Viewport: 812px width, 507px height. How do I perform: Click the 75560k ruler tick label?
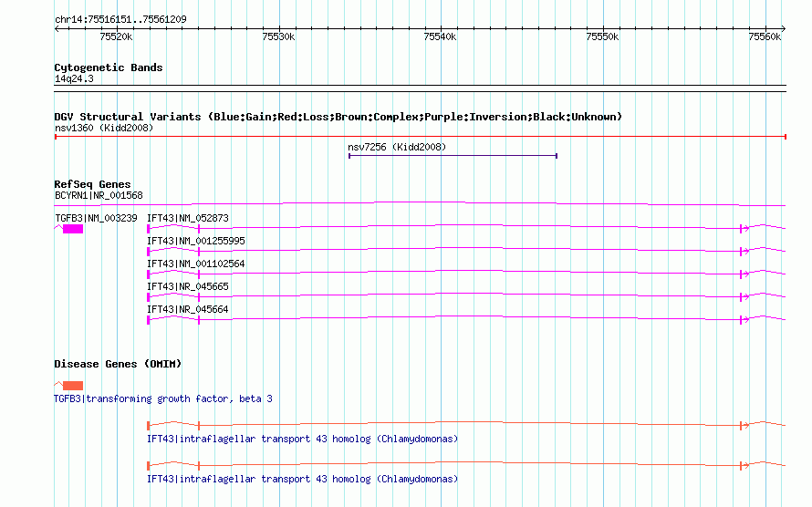coord(765,36)
